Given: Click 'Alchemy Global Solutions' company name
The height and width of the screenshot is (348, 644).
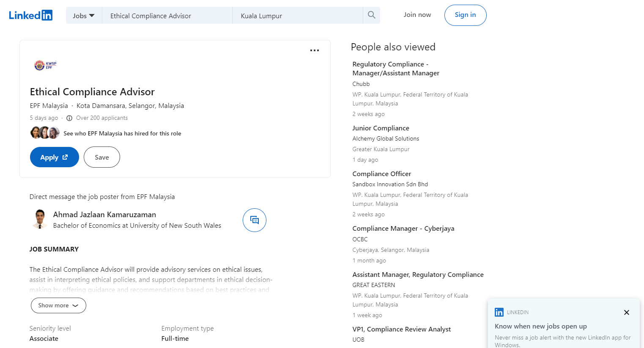Looking at the screenshot, I should 386,139.
